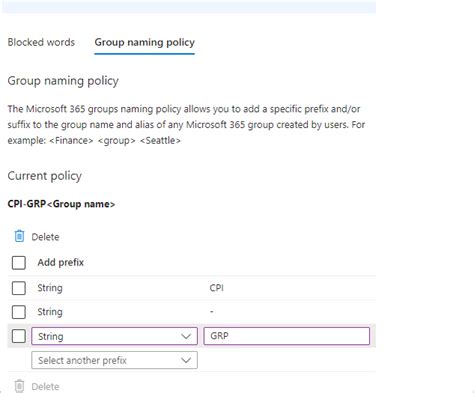Screen dimensions: 474x393
Task: Open the Select another prefix dropdown
Action: pyautogui.click(x=114, y=360)
